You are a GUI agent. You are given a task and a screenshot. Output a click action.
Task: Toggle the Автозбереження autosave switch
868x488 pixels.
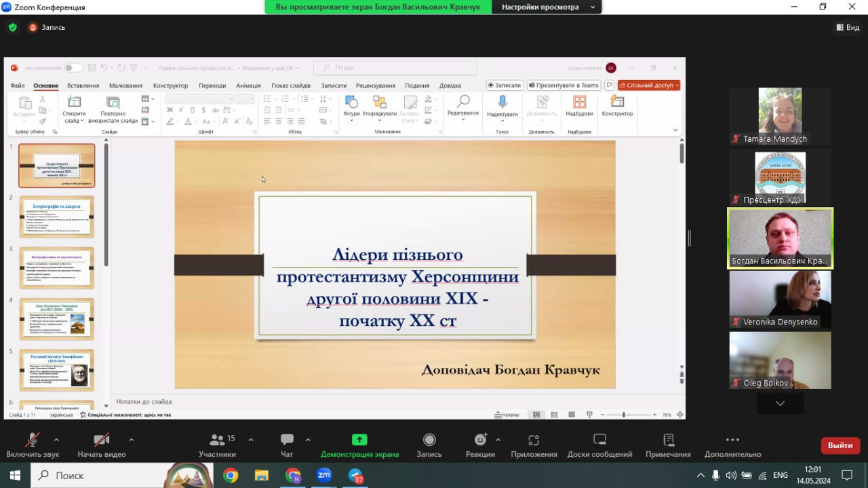pyautogui.click(x=73, y=68)
